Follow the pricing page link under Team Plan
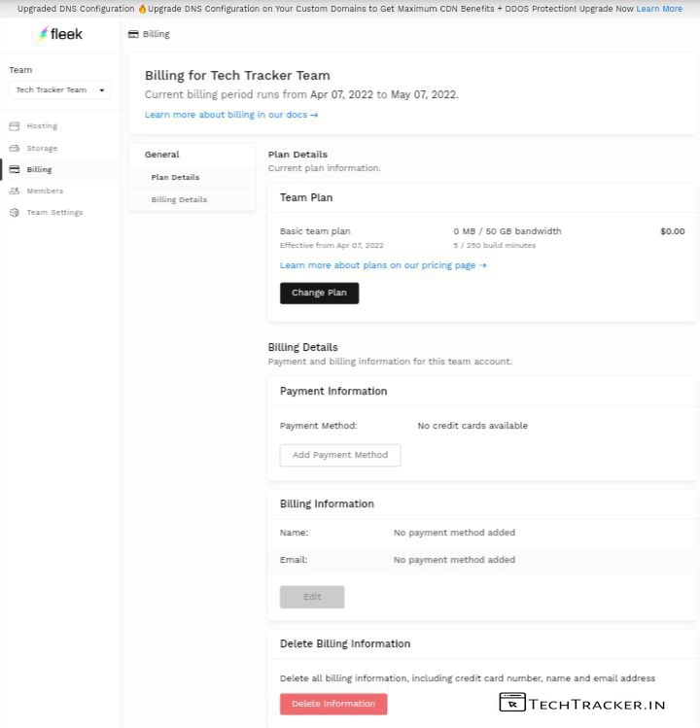The height and width of the screenshot is (728, 700). [383, 265]
